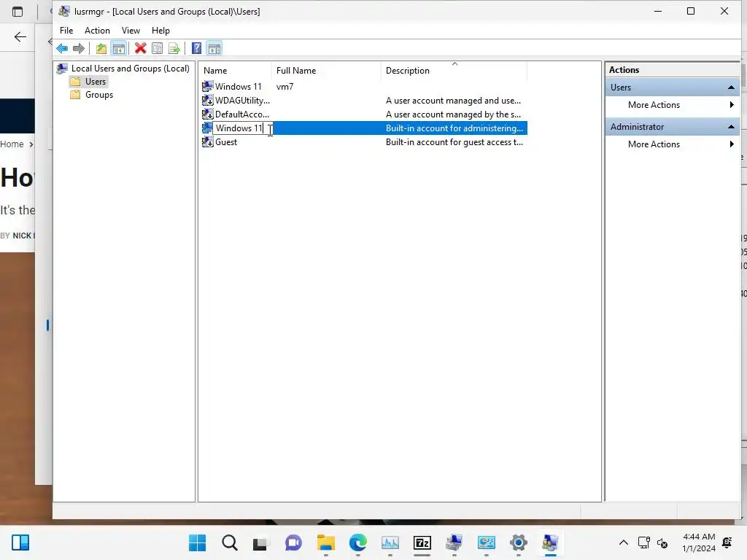747x560 pixels.
Task: Delete the selected user with red X
Action: (x=140, y=48)
